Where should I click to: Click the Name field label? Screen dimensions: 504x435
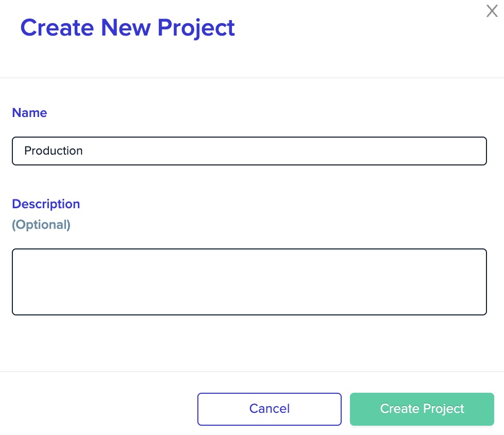coord(29,112)
